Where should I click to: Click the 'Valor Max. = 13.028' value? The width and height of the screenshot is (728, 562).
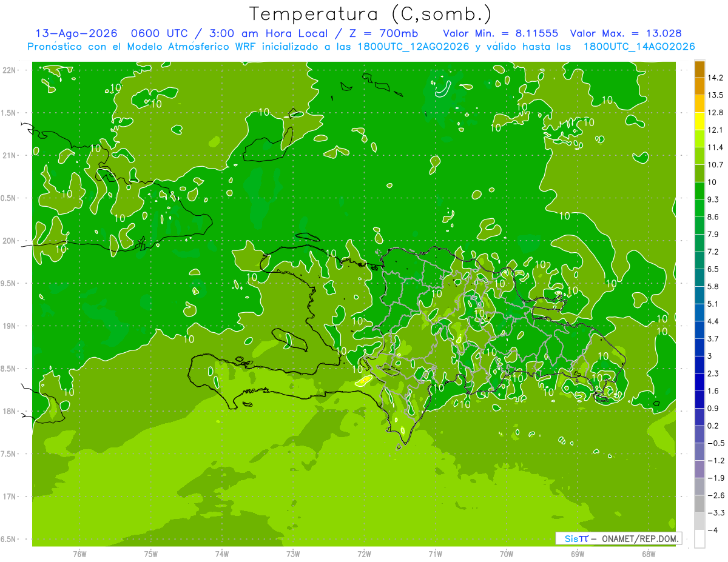pyautogui.click(x=625, y=33)
